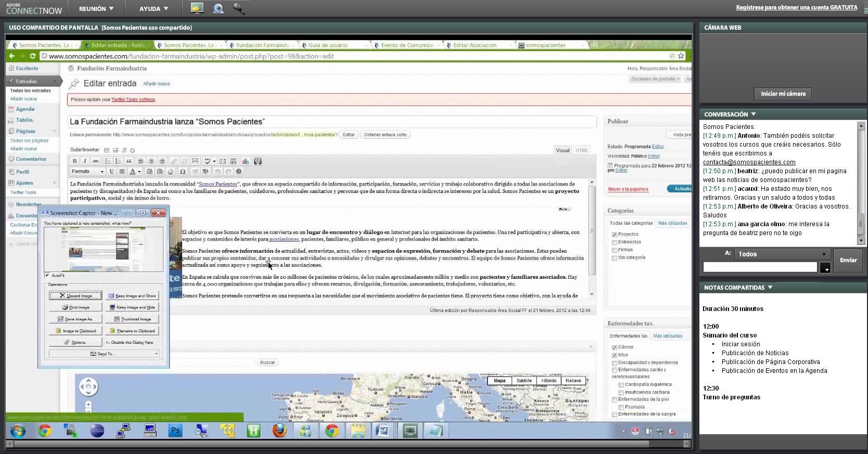
Task: Uncheck the Cáncer checkbox
Action: coord(615,347)
